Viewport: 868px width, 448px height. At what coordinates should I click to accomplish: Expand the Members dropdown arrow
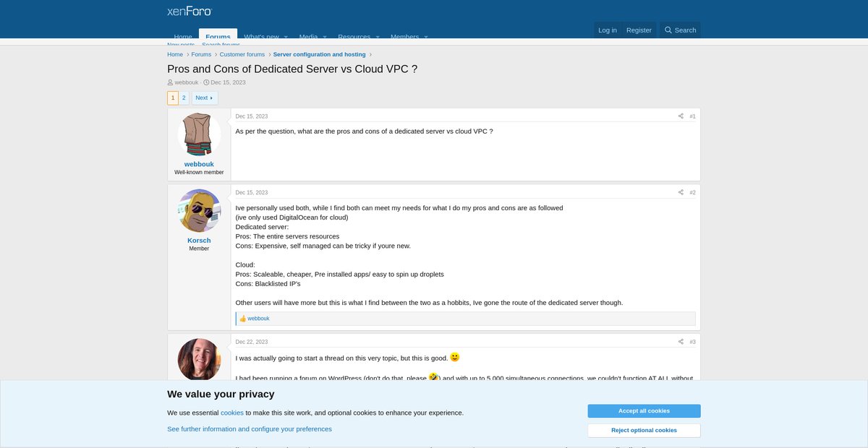click(x=426, y=37)
